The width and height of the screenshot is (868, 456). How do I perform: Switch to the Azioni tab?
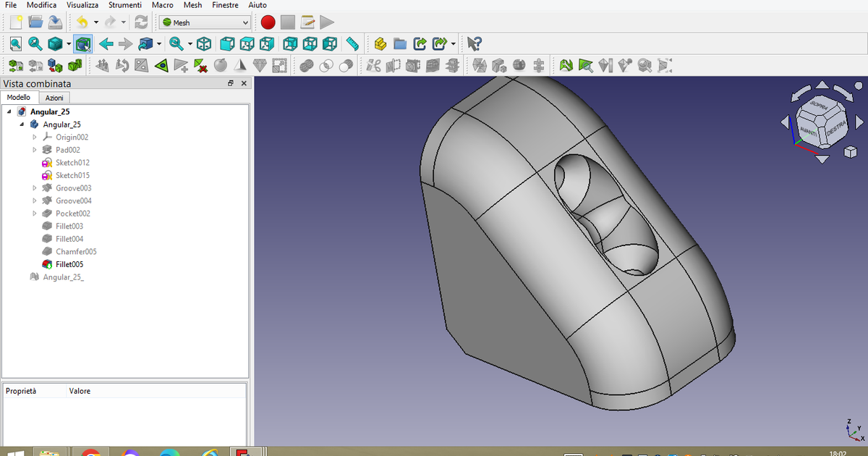pyautogui.click(x=54, y=97)
